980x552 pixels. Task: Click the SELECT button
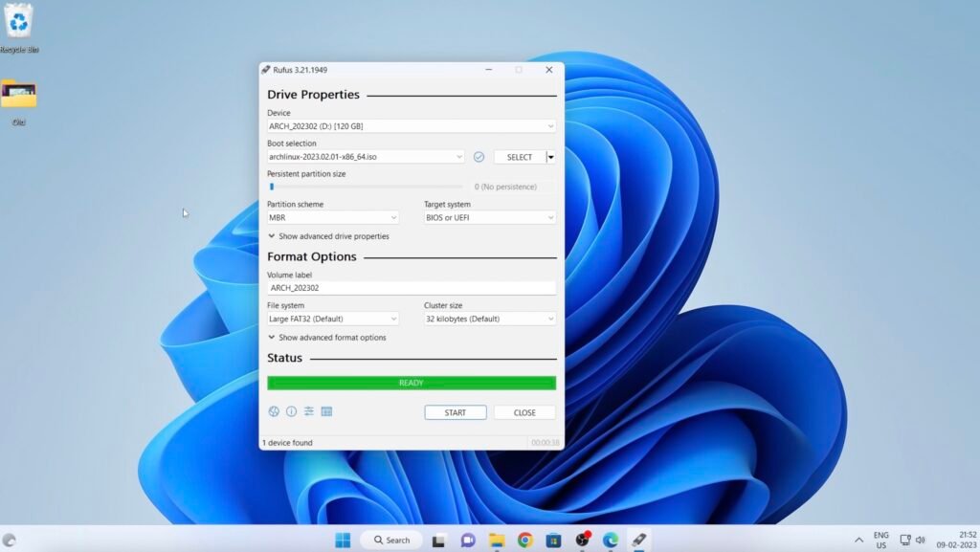[520, 157]
